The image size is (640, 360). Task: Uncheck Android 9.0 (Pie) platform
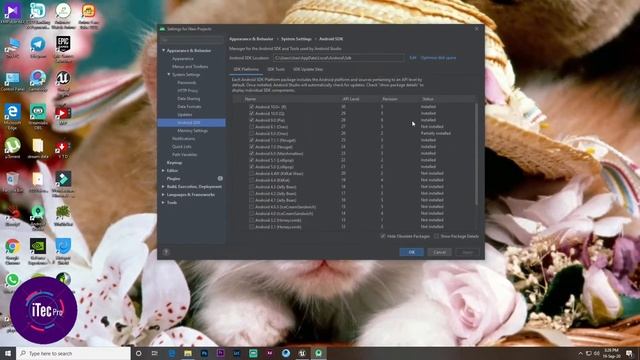(251, 120)
